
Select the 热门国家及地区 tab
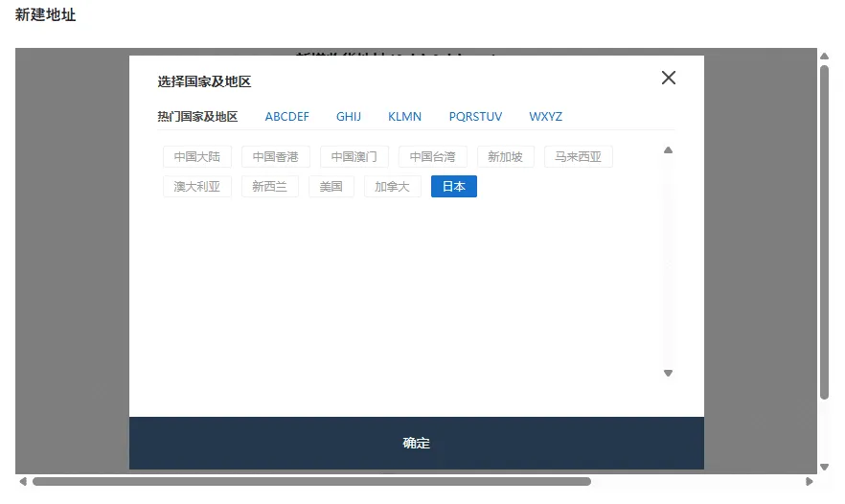click(x=197, y=117)
